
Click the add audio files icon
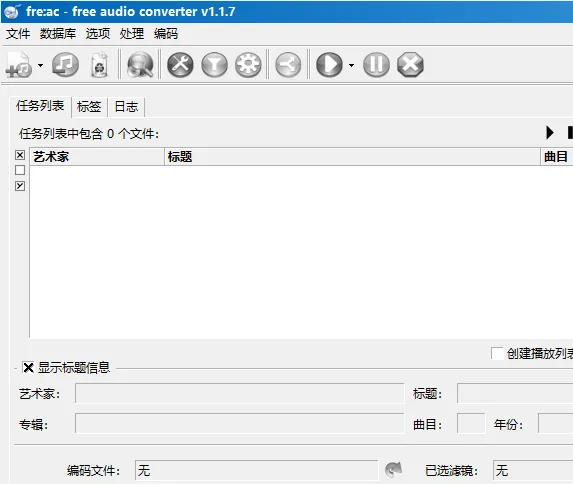click(19, 65)
